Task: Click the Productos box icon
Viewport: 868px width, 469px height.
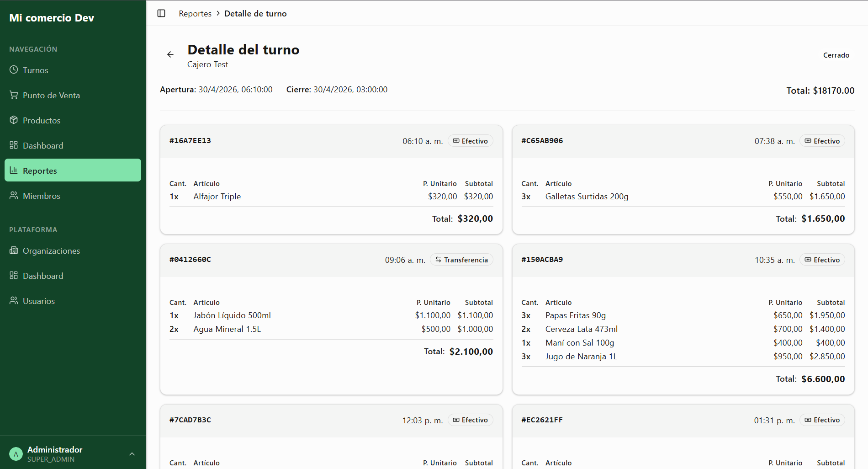Action: click(14, 120)
